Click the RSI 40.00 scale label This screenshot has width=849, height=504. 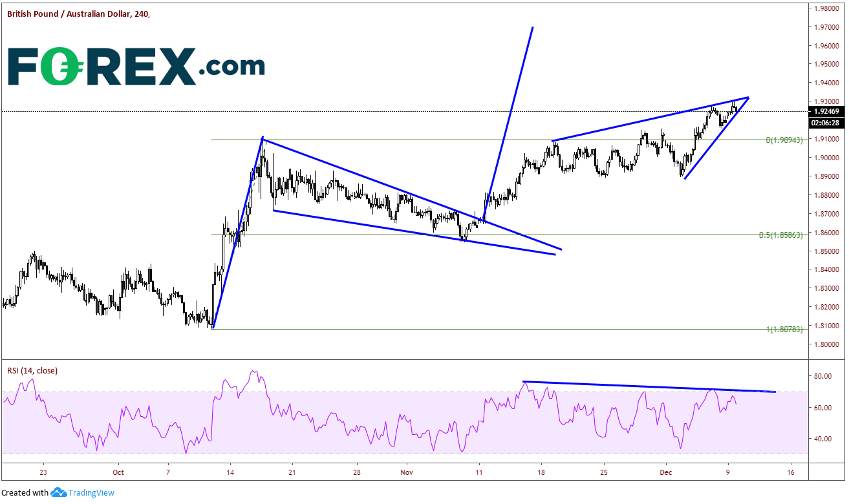coord(823,439)
